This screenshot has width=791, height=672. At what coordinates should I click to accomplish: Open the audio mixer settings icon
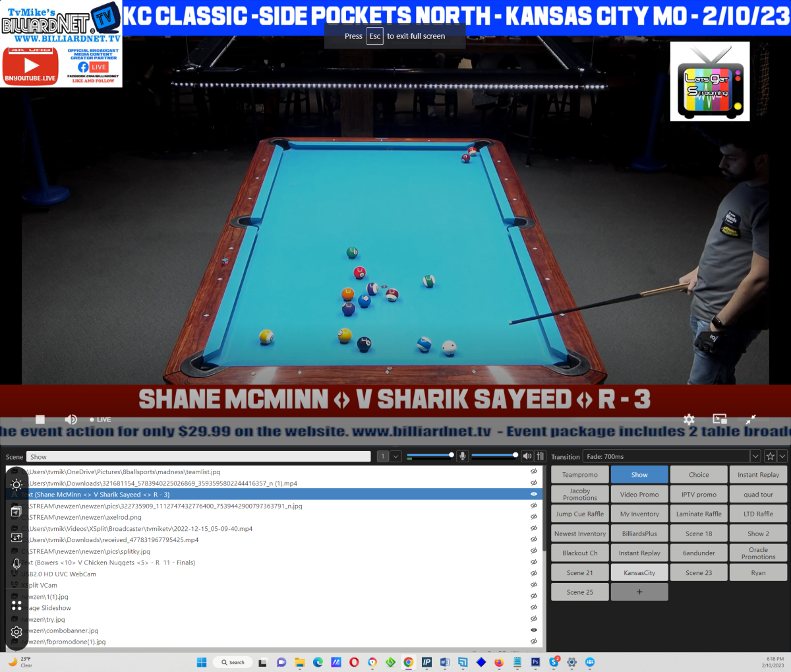tap(541, 456)
